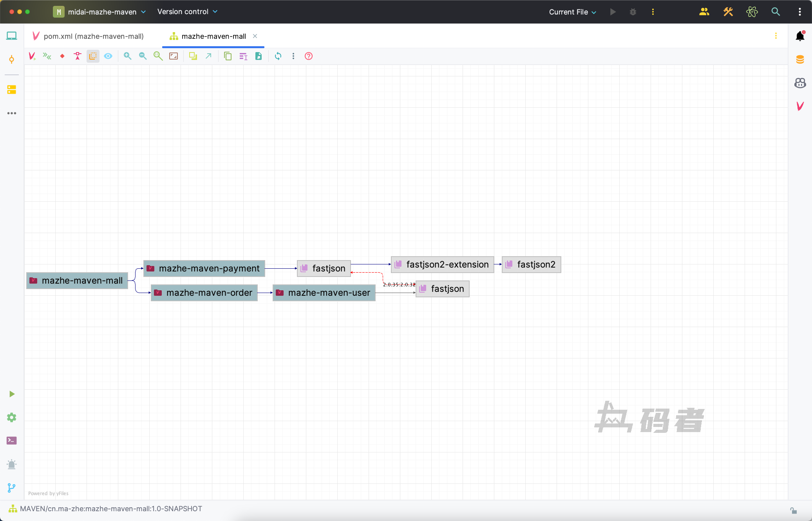This screenshot has height=521, width=812.
Task: Toggle the red diamond conflicts filter
Action: coord(62,56)
